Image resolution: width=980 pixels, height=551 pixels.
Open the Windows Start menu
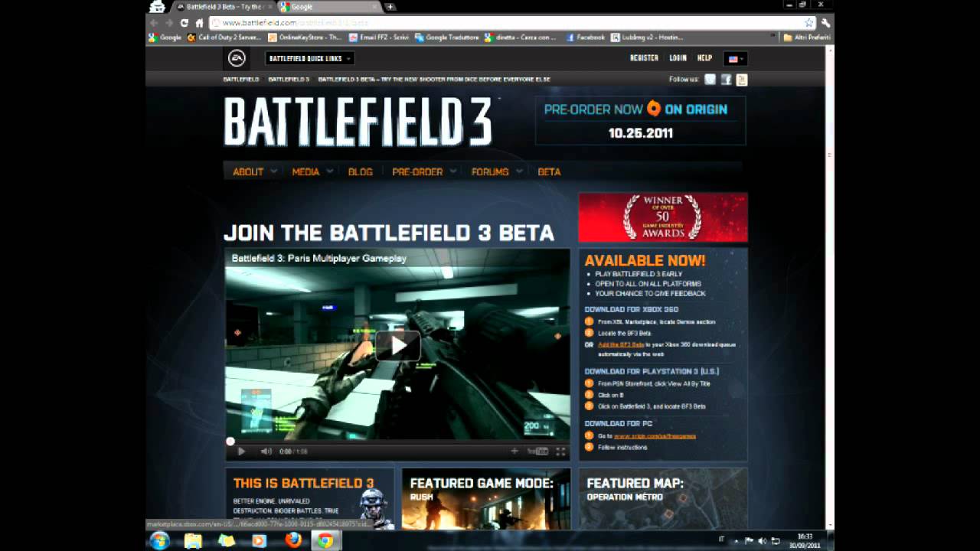coord(159,540)
